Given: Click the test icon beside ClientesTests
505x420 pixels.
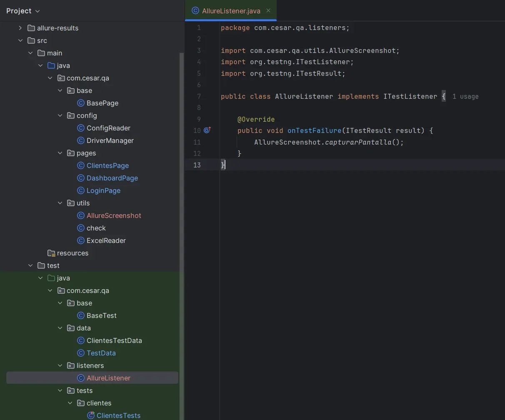Looking at the screenshot, I should [90, 415].
